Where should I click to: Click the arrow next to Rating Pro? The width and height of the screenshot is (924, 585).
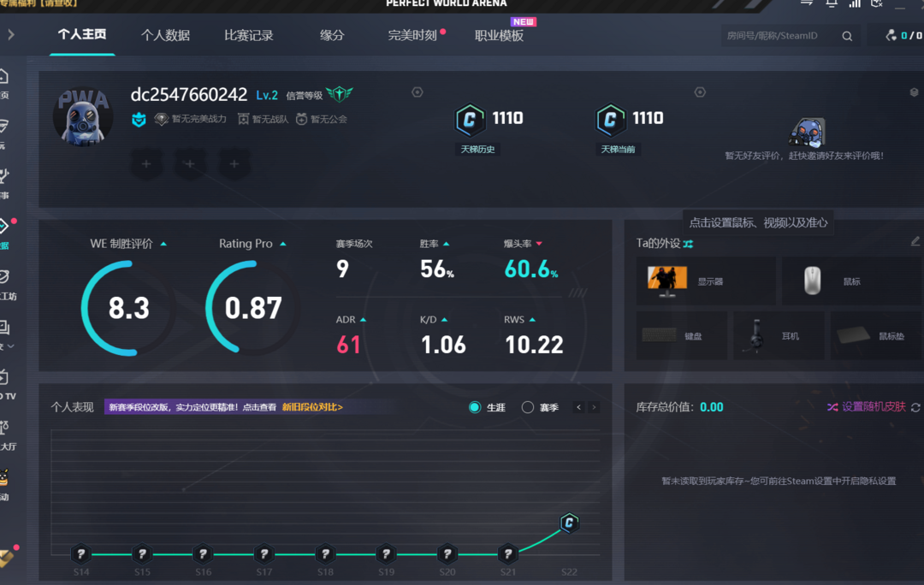pyautogui.click(x=283, y=244)
